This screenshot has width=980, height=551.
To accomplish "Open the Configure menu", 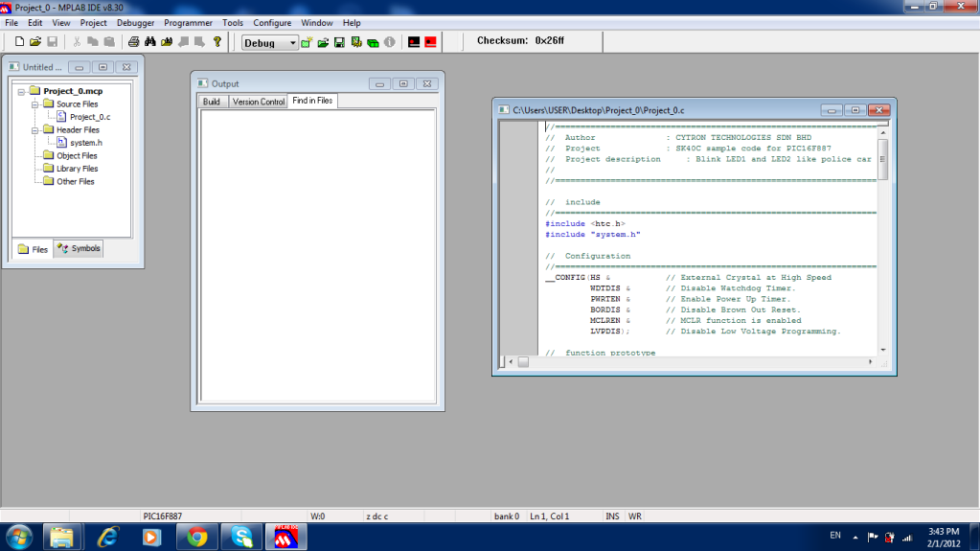I will click(x=272, y=22).
